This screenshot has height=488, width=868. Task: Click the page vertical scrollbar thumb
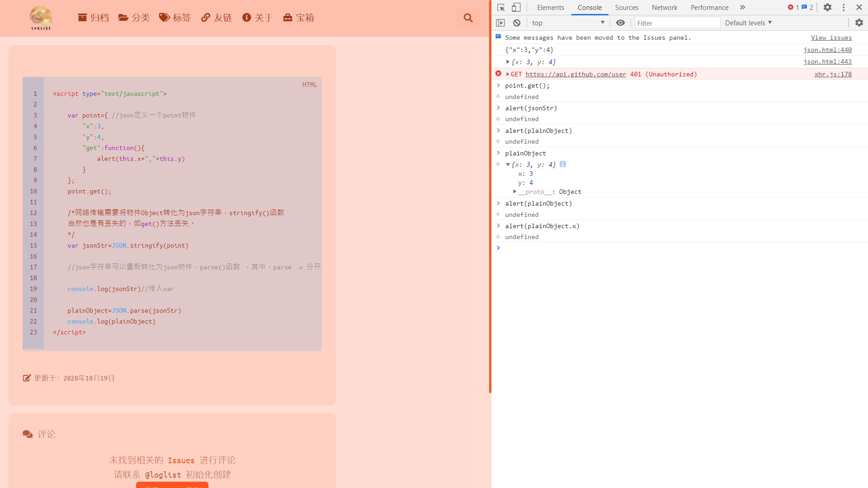point(490,197)
